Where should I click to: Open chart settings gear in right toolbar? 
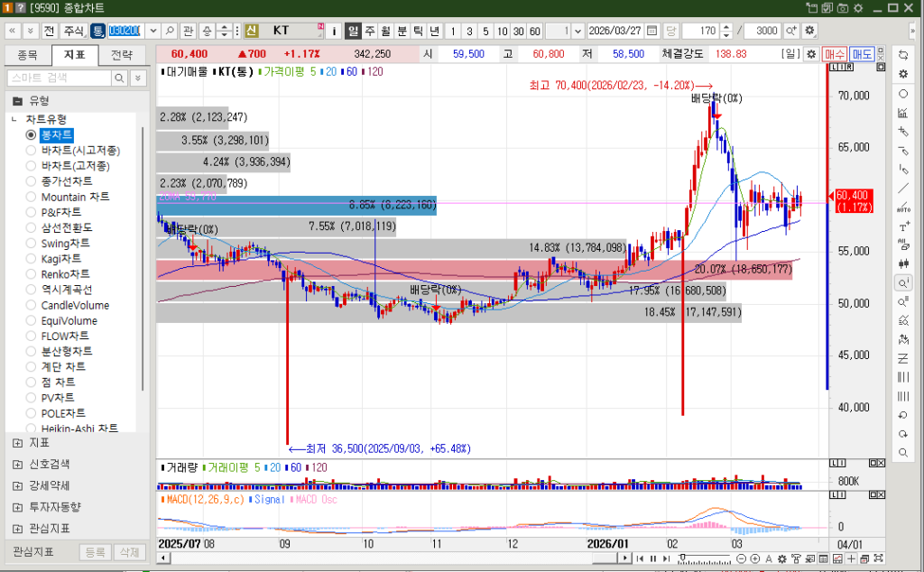pyautogui.click(x=903, y=73)
